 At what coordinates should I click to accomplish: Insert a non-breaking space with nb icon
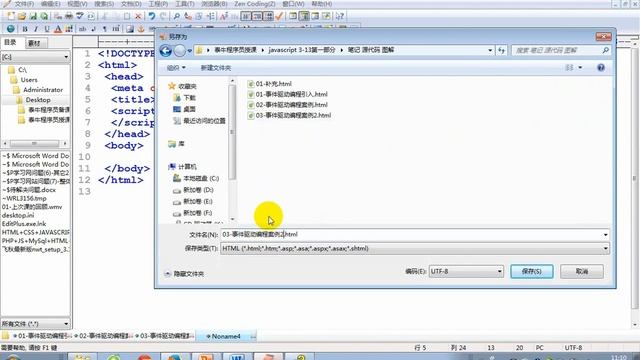pos(83,29)
